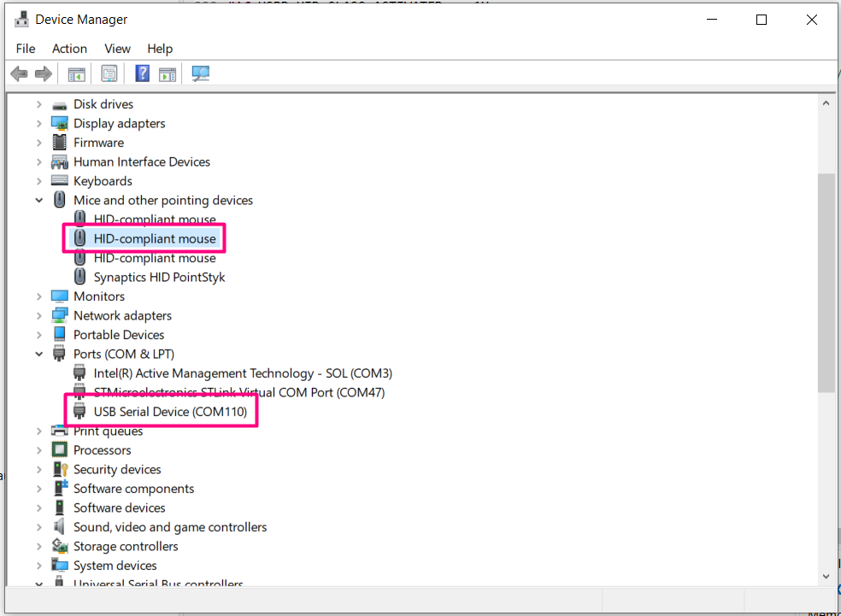Click the Security devices category icon

(59, 469)
